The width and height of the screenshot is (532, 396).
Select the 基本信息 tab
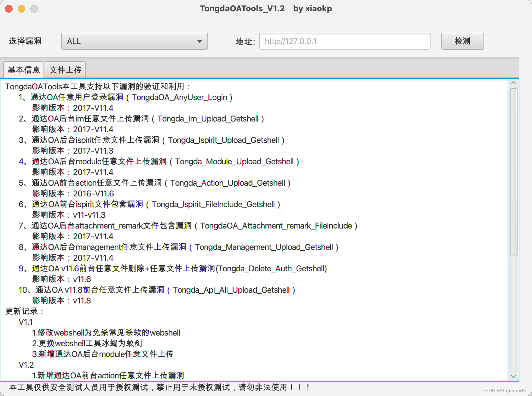[23, 69]
